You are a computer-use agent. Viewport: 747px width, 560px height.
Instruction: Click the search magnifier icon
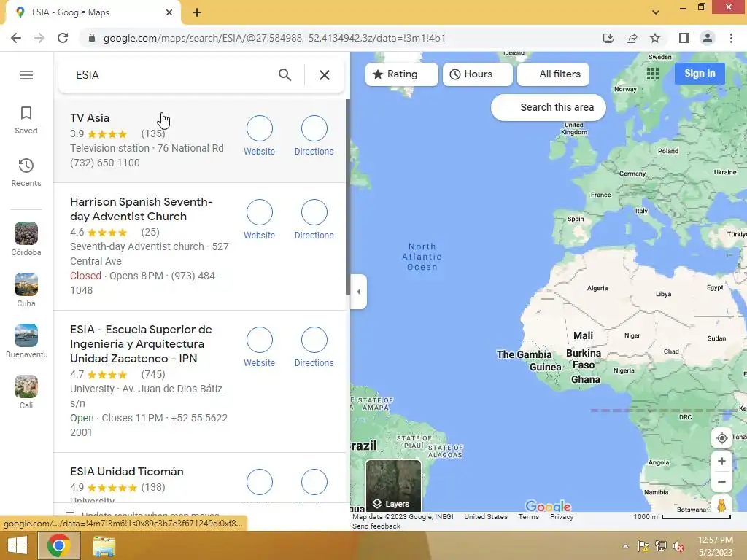click(x=285, y=75)
